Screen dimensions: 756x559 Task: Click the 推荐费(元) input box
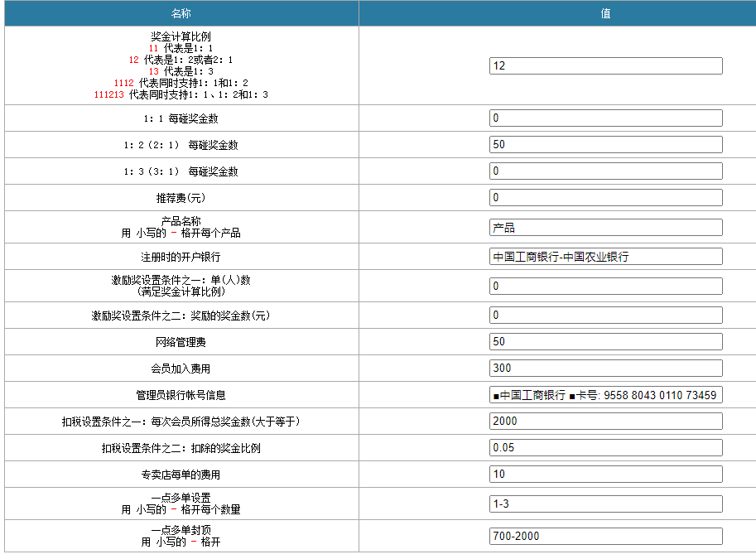pos(605,198)
